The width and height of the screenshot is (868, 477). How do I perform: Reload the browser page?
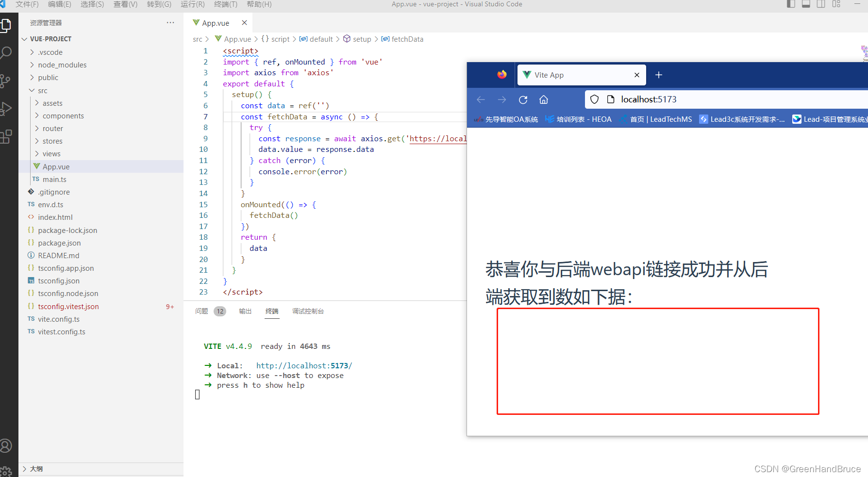coord(523,99)
